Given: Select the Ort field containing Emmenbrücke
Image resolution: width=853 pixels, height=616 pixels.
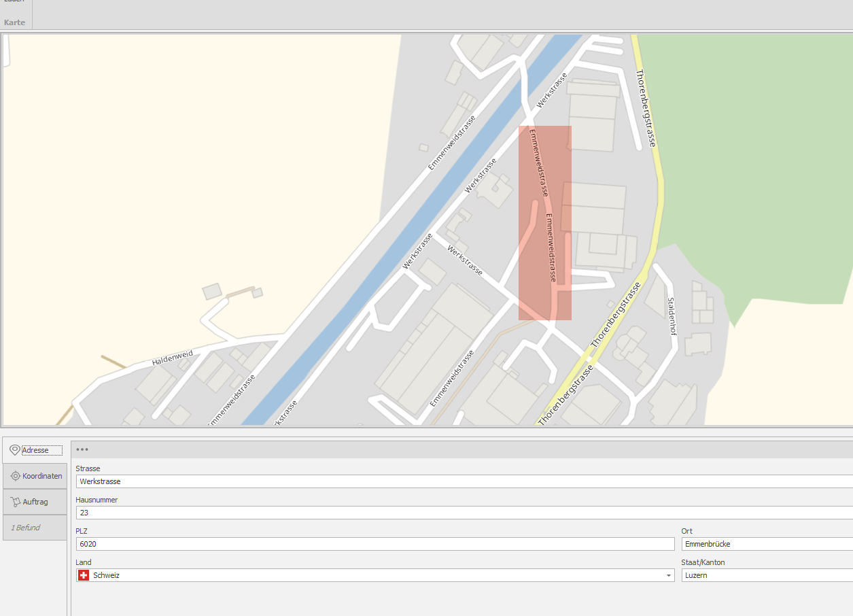Looking at the screenshot, I should pyautogui.click(x=766, y=544).
